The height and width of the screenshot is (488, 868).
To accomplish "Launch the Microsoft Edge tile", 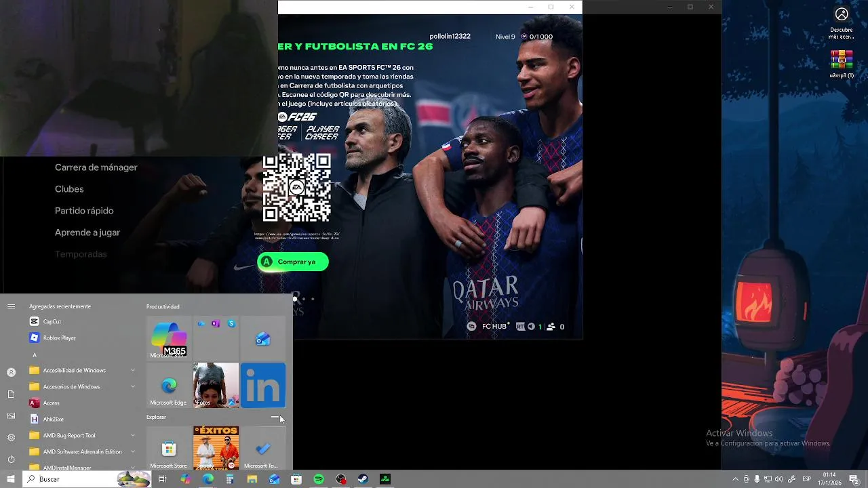I will 169,385.
